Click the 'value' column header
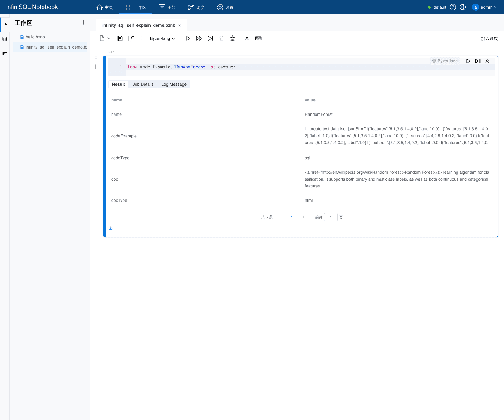The image size is (504, 420). (x=310, y=100)
